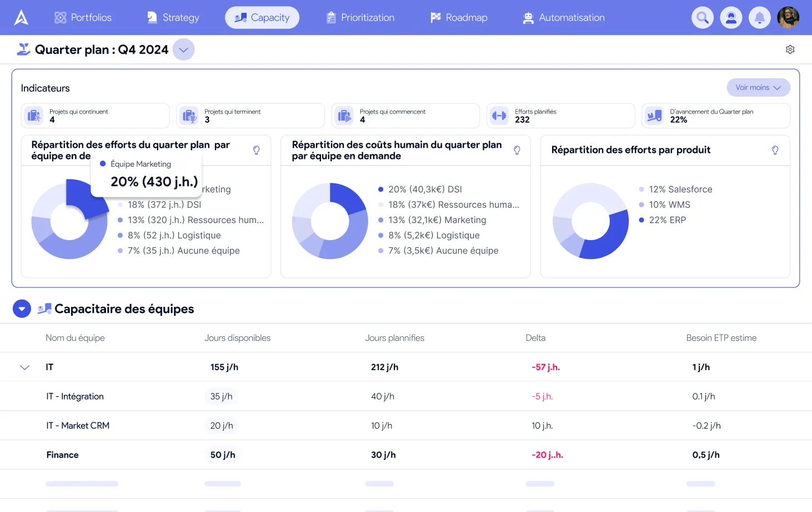
Task: Select the Finance team name
Action: (62, 455)
